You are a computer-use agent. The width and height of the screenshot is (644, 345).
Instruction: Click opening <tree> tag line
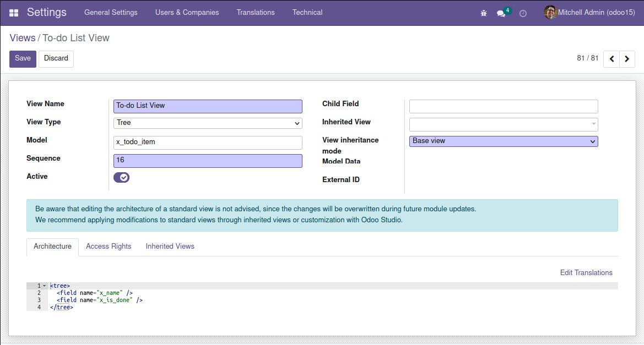pos(60,286)
